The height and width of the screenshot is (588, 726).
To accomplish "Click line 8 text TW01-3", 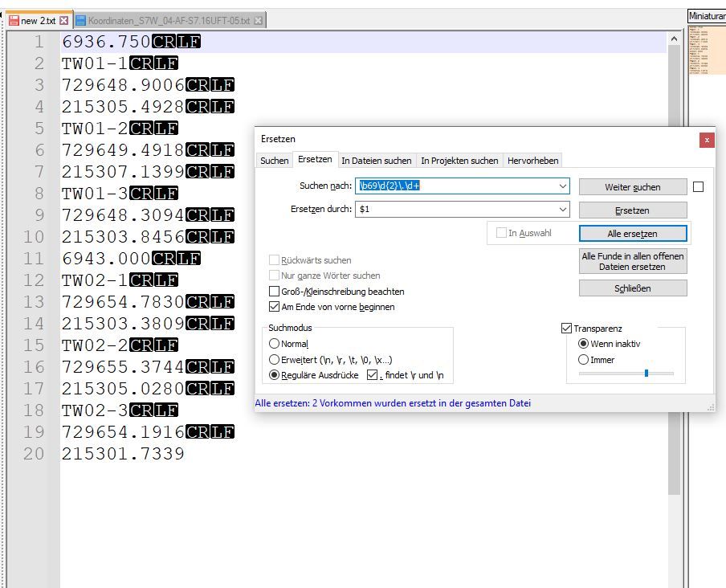I will [95, 194].
